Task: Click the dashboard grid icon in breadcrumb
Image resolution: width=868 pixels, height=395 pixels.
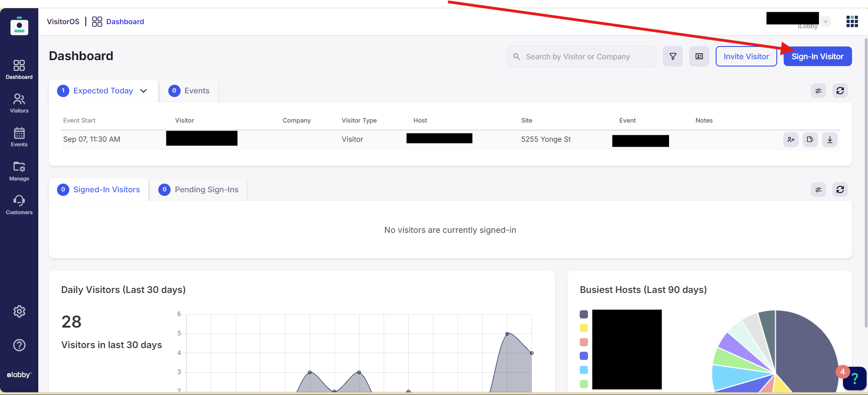Action: tap(97, 21)
